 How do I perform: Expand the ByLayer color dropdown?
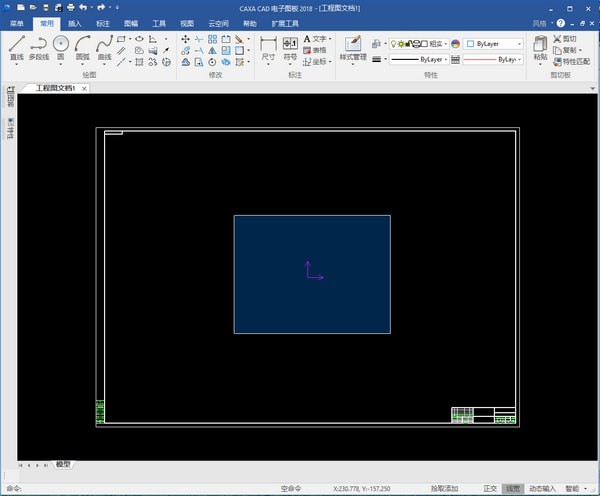pos(494,44)
